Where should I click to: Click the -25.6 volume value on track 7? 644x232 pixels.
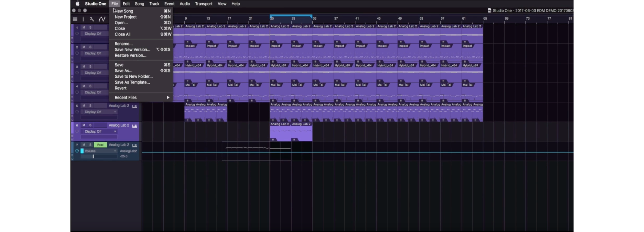click(x=124, y=156)
